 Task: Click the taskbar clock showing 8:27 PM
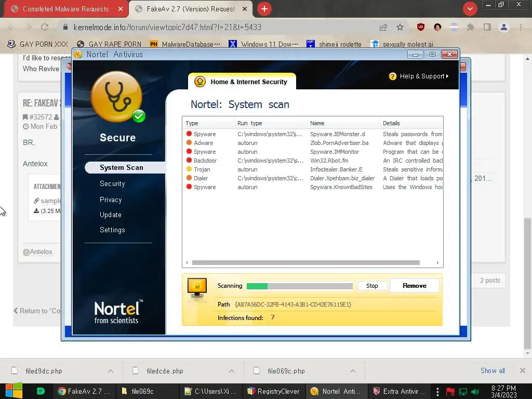[x=503, y=391]
